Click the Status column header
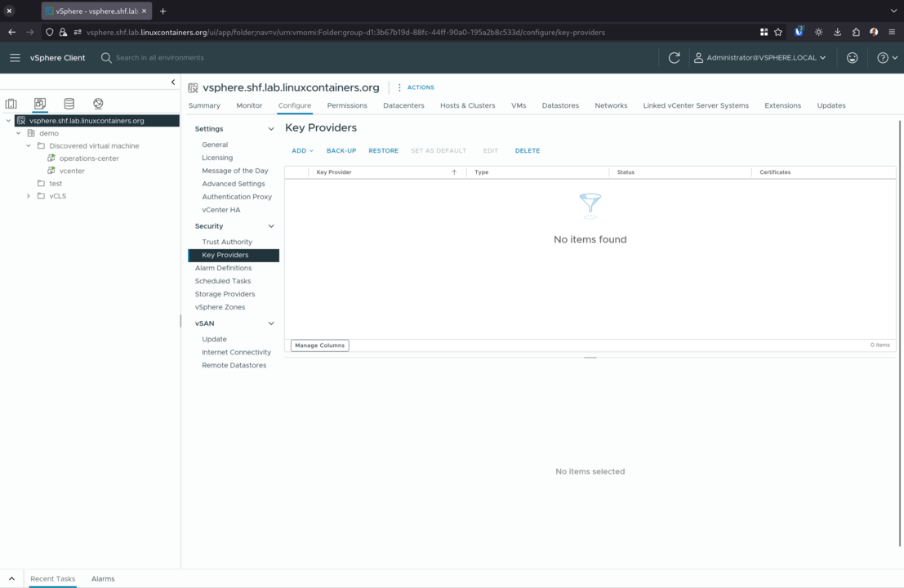 point(626,172)
